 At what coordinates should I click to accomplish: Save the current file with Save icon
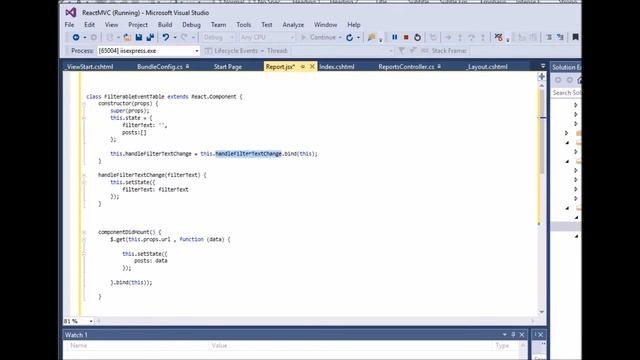139,38
